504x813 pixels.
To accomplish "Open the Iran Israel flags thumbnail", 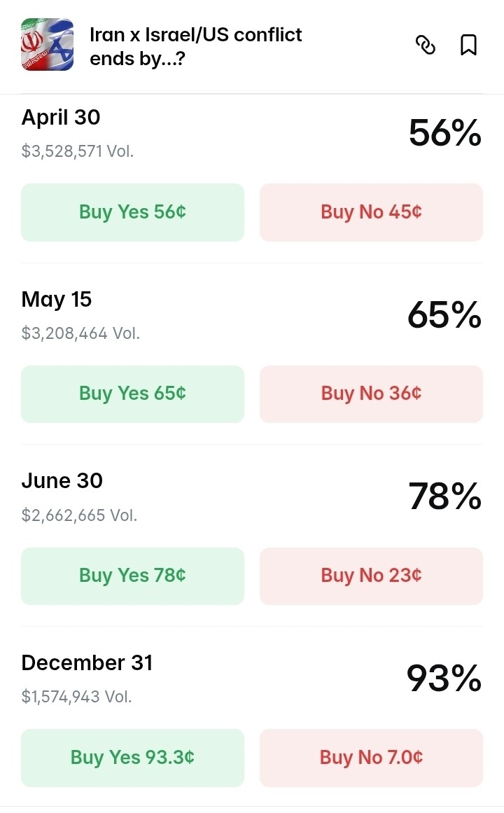I will (48, 45).
